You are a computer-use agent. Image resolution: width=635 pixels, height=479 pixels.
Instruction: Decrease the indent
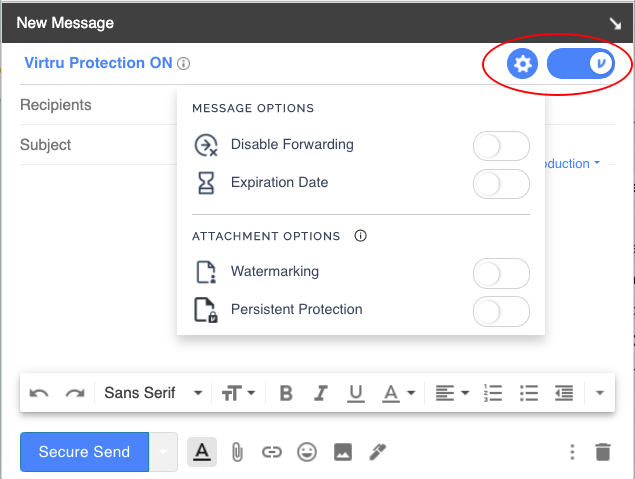(x=564, y=393)
